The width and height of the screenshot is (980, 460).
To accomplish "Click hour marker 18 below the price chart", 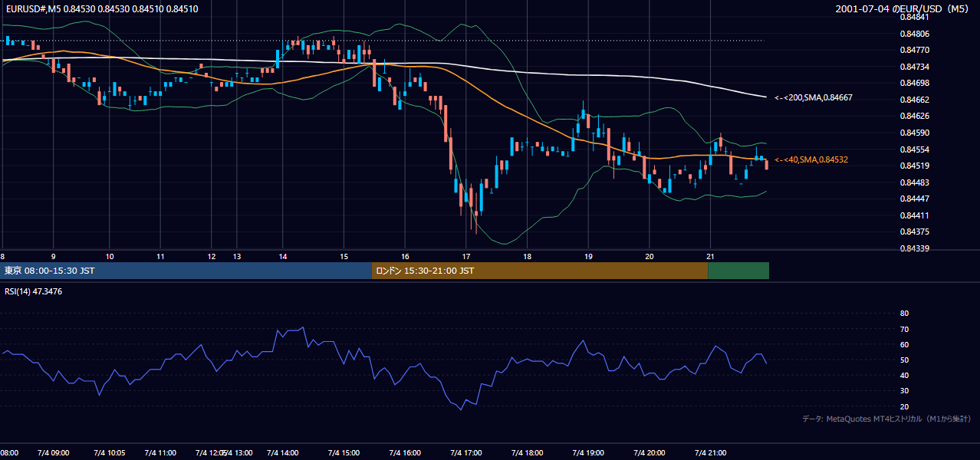I will 527,257.
